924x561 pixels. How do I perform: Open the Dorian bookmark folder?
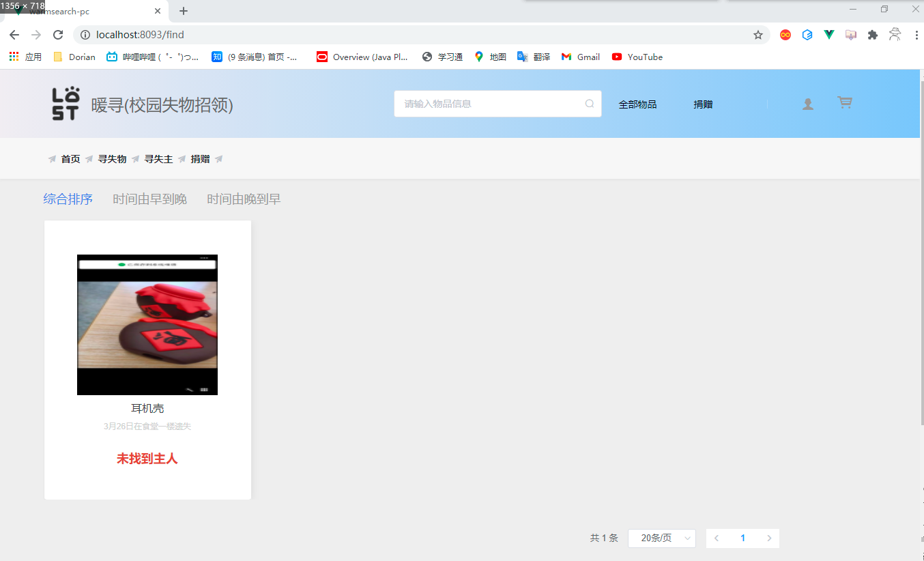74,57
